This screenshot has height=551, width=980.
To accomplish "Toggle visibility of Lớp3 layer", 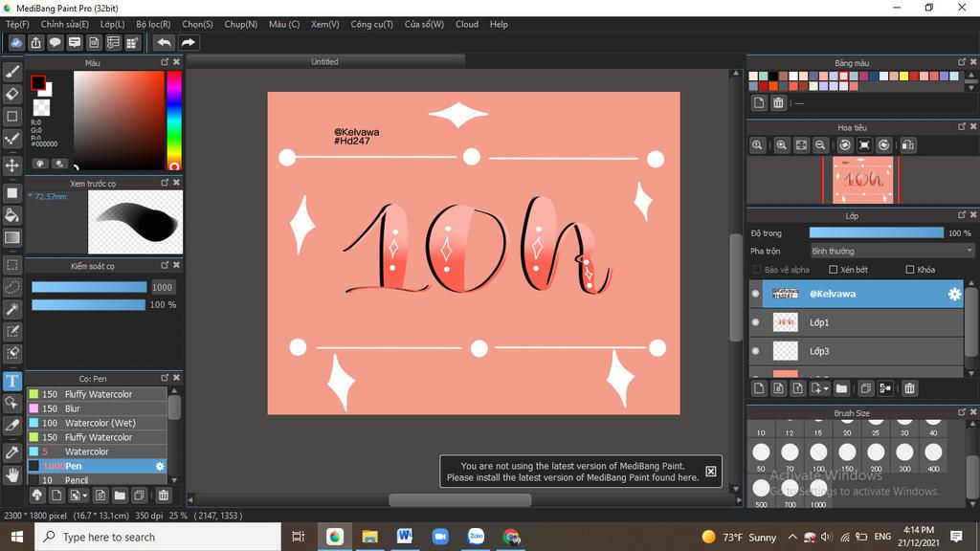I will (756, 351).
